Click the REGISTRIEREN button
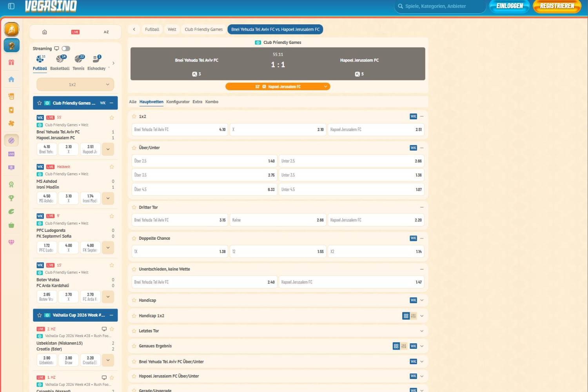Image resolution: width=588 pixels, height=392 pixels. [x=557, y=6]
